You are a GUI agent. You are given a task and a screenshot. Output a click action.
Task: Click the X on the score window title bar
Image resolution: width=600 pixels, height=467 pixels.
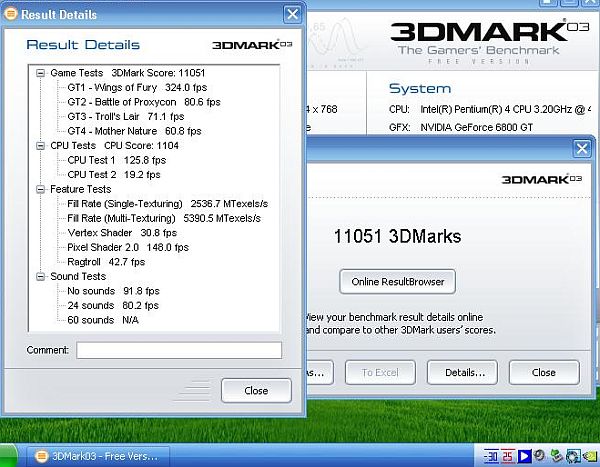[582, 149]
